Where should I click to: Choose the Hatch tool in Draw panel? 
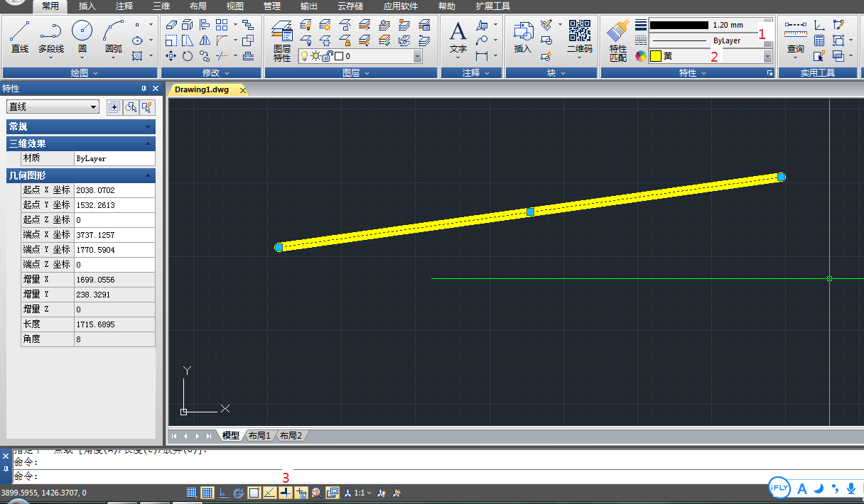(x=137, y=56)
